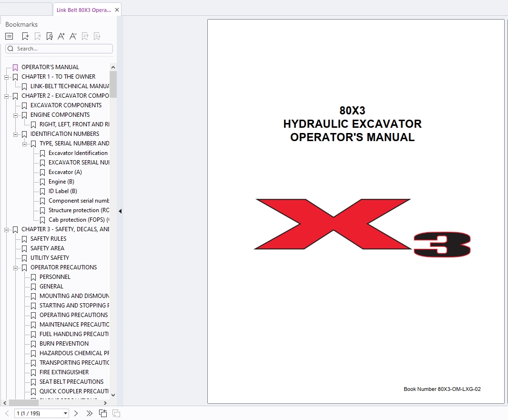Screen dimensions: 508x420
Task: Click the bookmark icon beside GENERAL
Action: [x=33, y=287]
